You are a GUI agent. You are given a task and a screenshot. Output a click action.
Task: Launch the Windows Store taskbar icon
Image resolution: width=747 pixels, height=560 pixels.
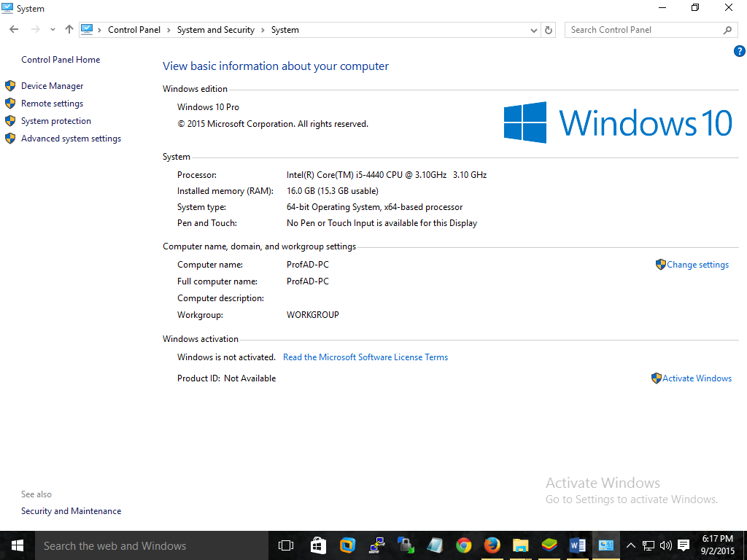click(x=318, y=545)
